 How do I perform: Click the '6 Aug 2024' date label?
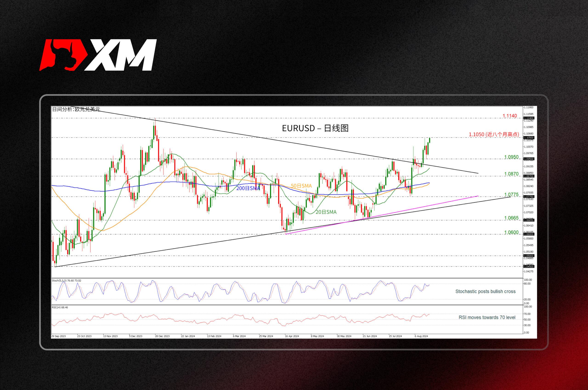(421, 336)
